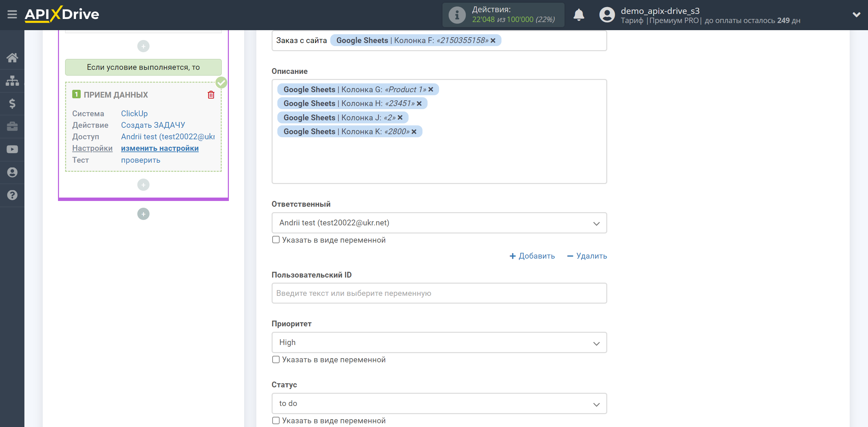Open the actions info icon

pyautogui.click(x=457, y=15)
